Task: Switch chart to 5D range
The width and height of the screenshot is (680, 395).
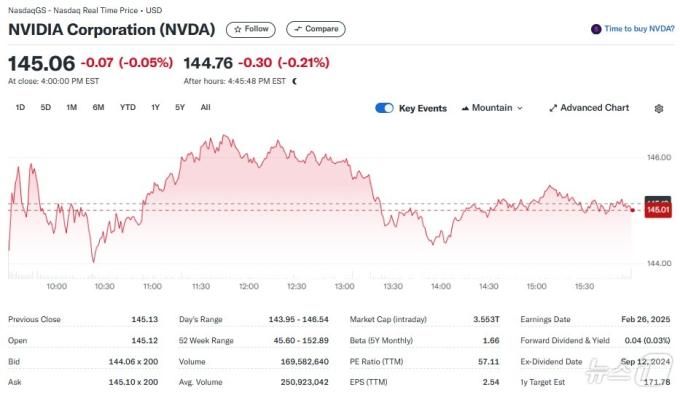Action: [x=46, y=108]
